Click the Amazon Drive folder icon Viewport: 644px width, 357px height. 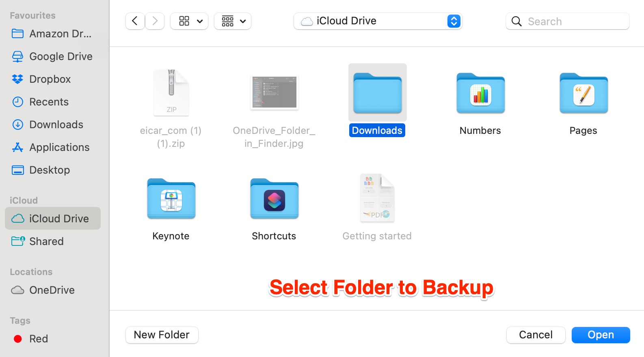click(17, 33)
